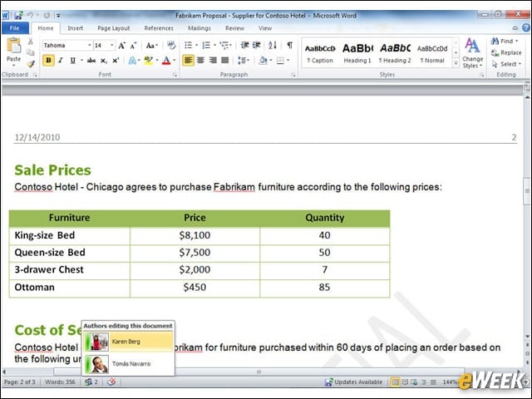Viewport: 532px width, 399px height.
Task: Apply the Heading 1 style
Action: pos(357,53)
